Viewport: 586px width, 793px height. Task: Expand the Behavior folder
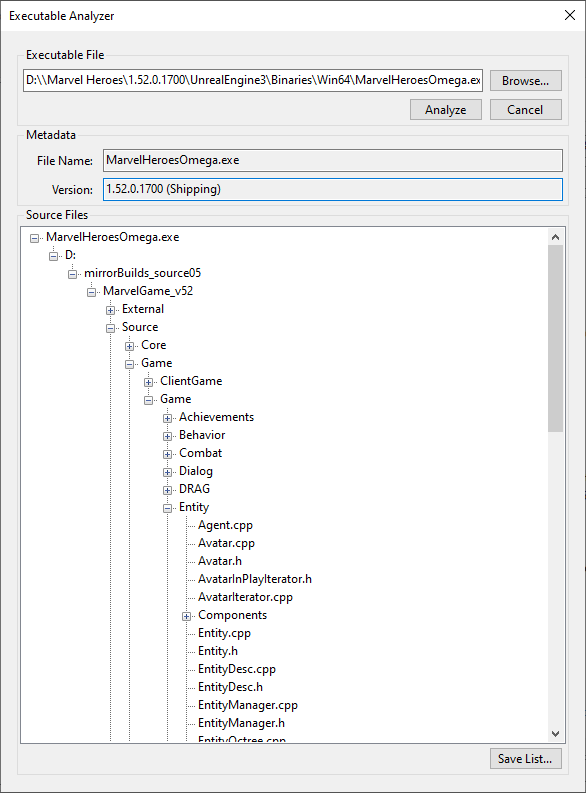point(167,436)
